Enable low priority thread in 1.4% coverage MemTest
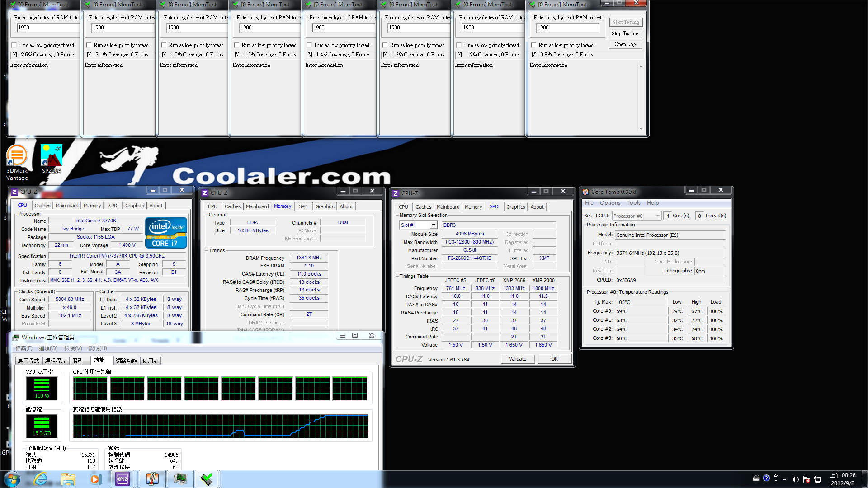This screenshot has height=488, width=868. tap(309, 45)
